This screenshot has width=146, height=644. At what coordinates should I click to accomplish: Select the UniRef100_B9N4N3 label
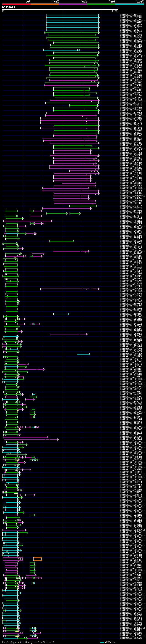[x=131, y=22]
